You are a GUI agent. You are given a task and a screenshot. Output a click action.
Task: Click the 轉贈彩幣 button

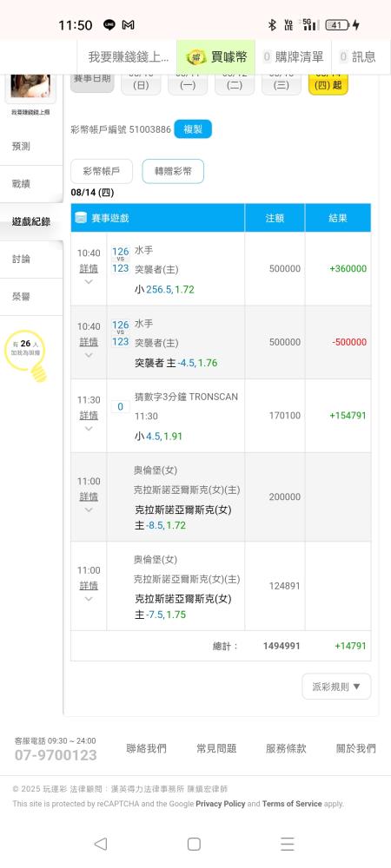(173, 171)
